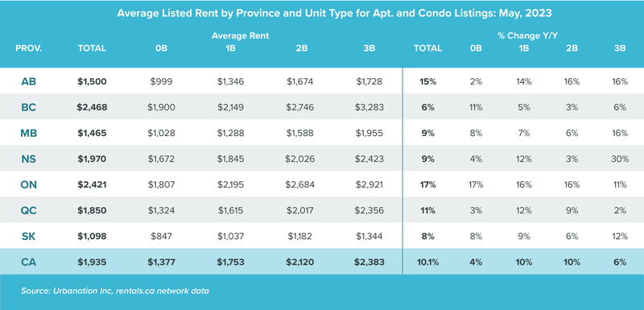Click the CA total change 10.1%
The width and height of the screenshot is (644, 310).
(427, 262)
